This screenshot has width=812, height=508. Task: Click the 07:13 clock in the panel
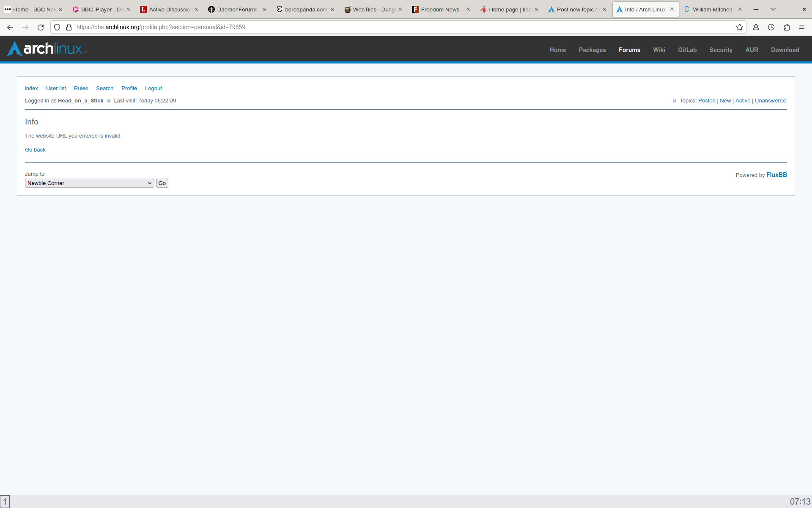(x=800, y=502)
